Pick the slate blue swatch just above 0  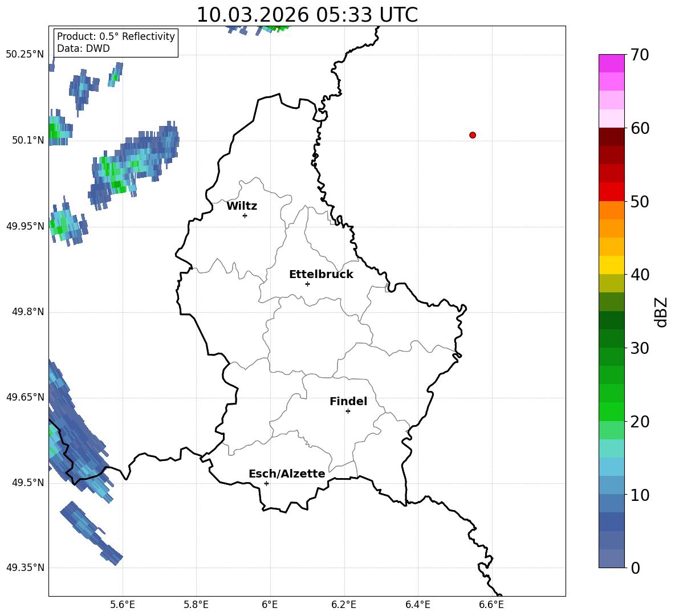611,558
